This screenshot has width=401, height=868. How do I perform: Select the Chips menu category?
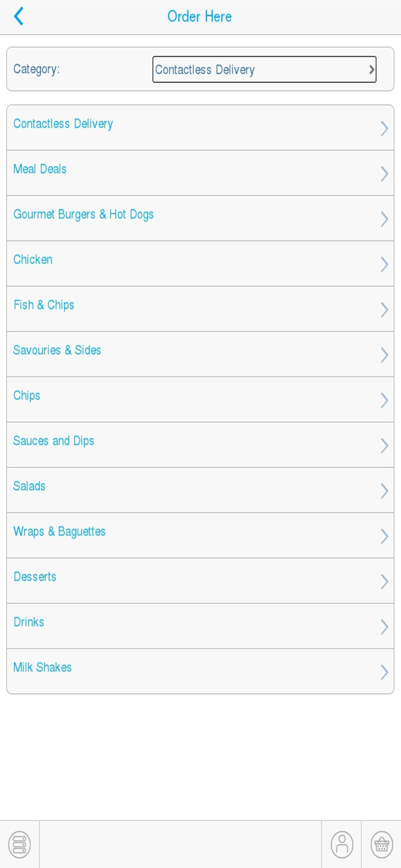(27, 395)
